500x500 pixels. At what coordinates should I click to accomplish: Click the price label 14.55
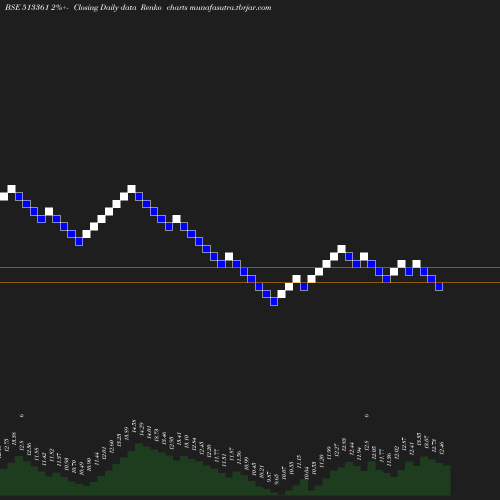134,426
